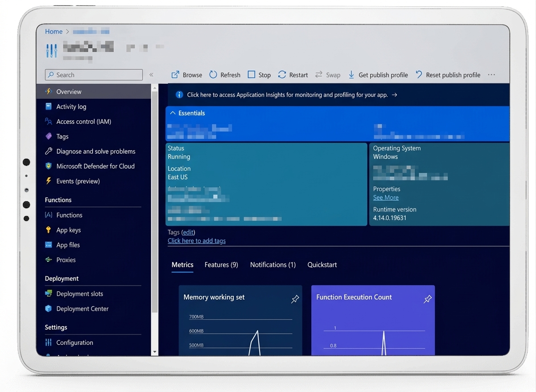This screenshot has width=536, height=392.
Task: Click the Activity log icon
Action: coord(49,106)
